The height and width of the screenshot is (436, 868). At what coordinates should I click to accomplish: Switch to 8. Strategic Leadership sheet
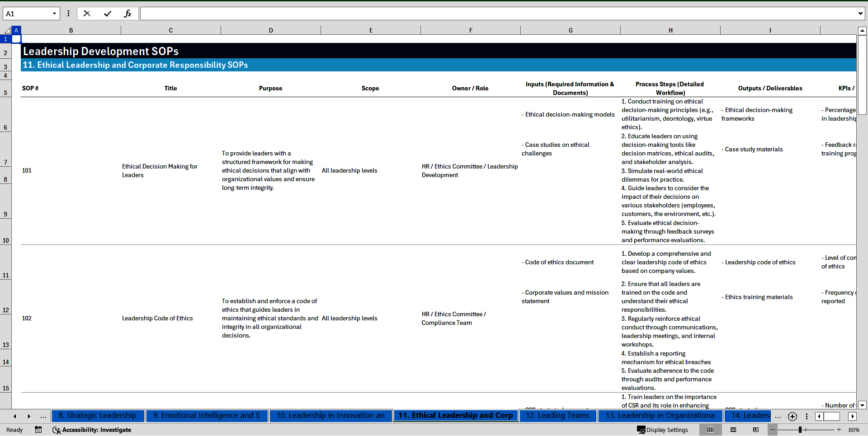tap(98, 416)
